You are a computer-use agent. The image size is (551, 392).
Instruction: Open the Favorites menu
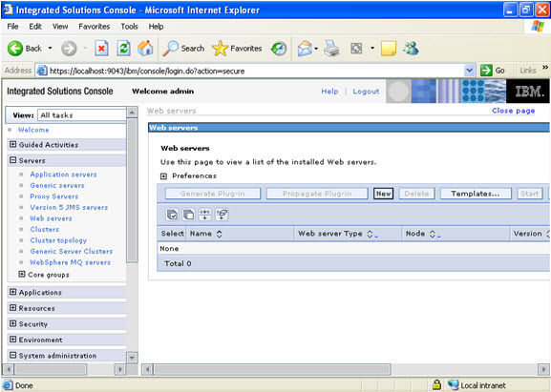tap(95, 27)
